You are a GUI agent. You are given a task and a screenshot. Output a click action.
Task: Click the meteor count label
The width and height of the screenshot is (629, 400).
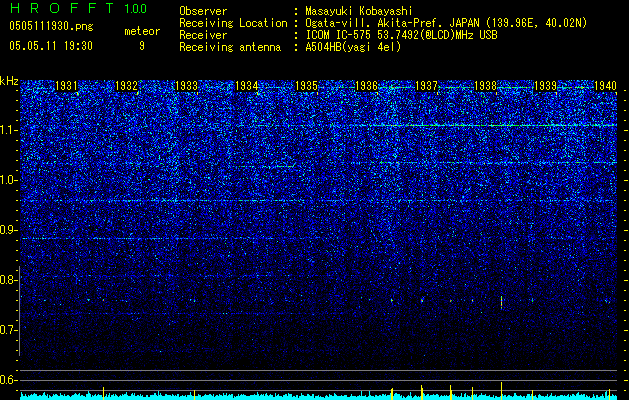click(142, 31)
